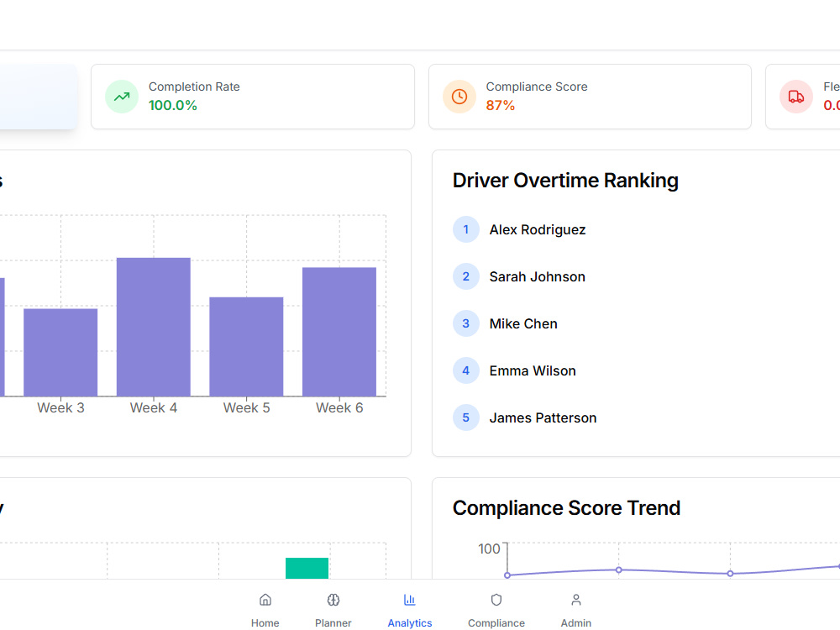Viewport: 840px width, 630px height.
Task: Click the Home house icon
Action: (265, 600)
